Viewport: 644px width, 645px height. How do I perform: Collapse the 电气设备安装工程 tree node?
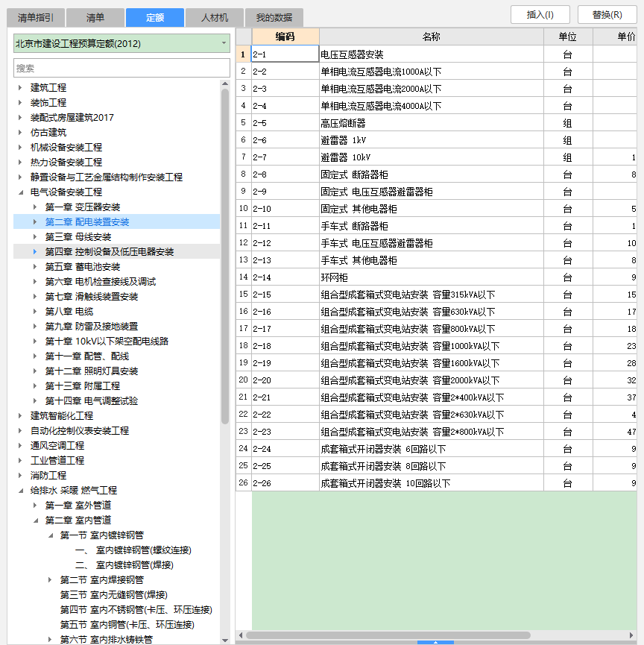coord(20,192)
